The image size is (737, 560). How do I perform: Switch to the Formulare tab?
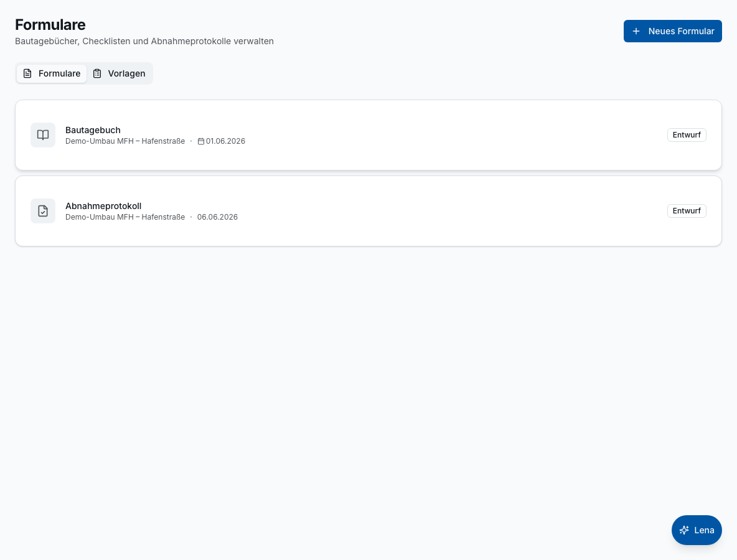point(52,73)
